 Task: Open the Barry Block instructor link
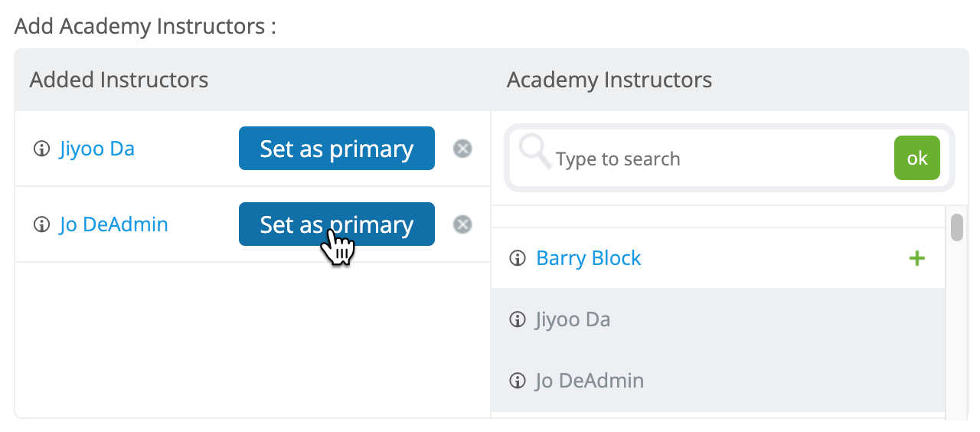pyautogui.click(x=589, y=258)
